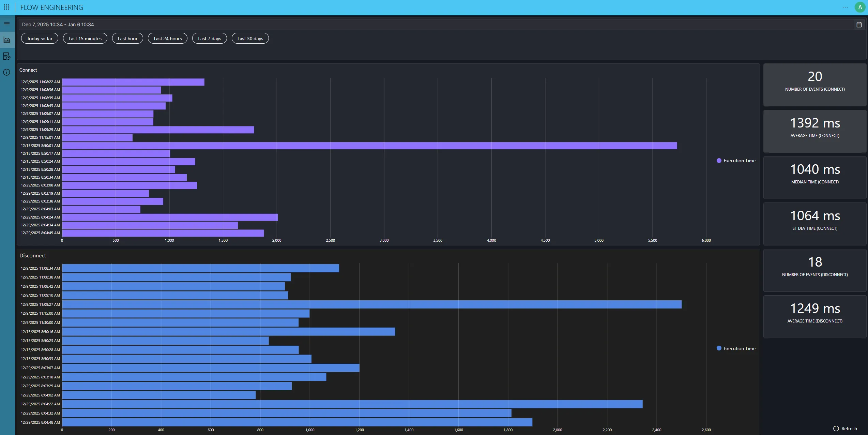Click the Disconnect chart title

pyautogui.click(x=33, y=255)
